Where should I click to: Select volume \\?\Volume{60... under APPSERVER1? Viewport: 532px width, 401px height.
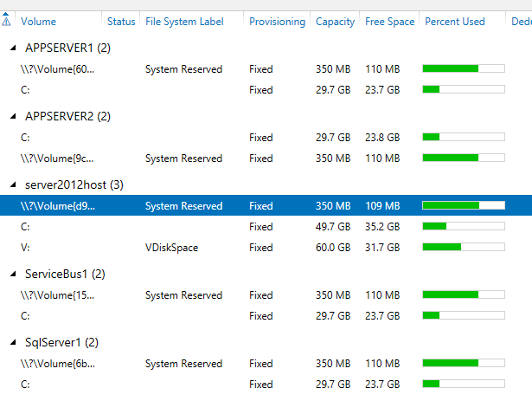point(266,69)
